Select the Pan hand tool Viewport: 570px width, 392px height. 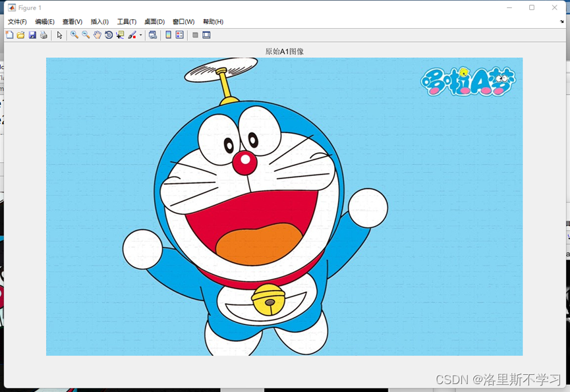click(x=97, y=35)
